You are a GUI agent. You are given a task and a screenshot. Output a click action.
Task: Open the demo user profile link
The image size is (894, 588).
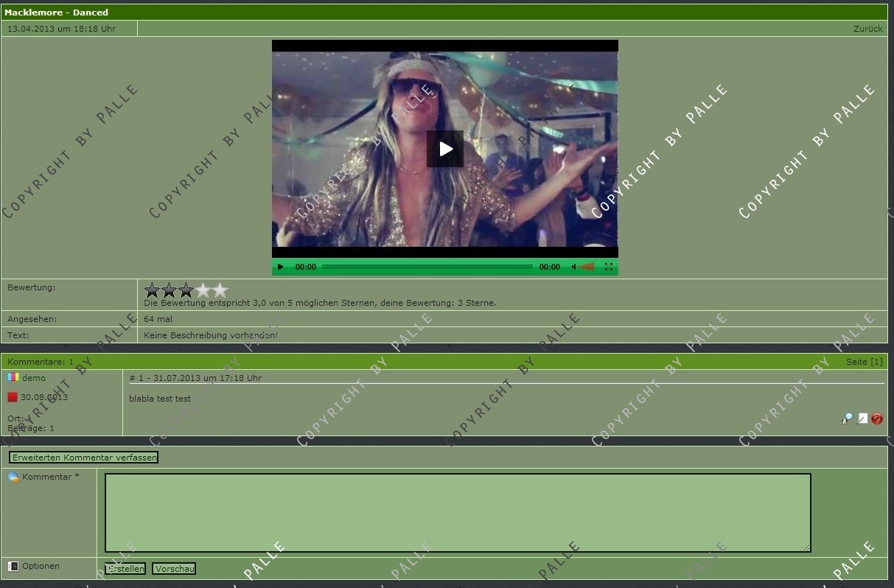click(x=34, y=378)
